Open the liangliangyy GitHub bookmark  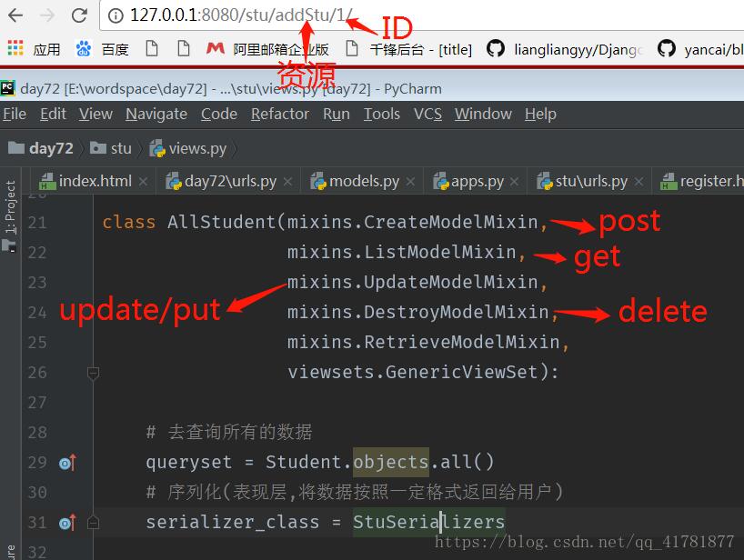(x=564, y=49)
